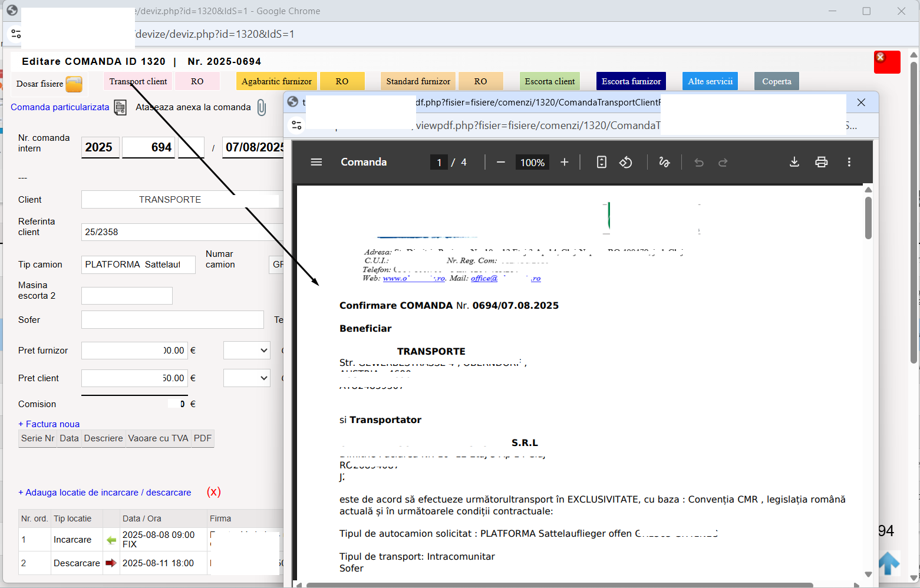Click the Factura noua link
This screenshot has width=920, height=588.
pos(49,424)
